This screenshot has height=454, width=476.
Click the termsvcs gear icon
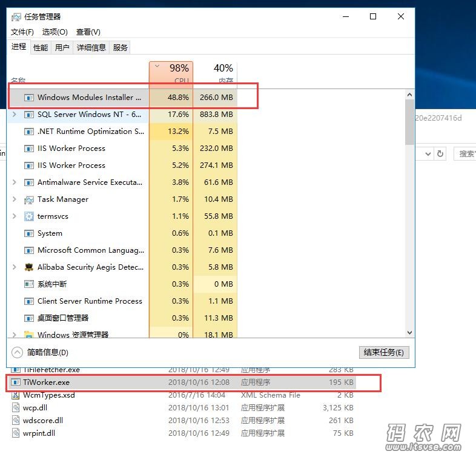coord(29,216)
